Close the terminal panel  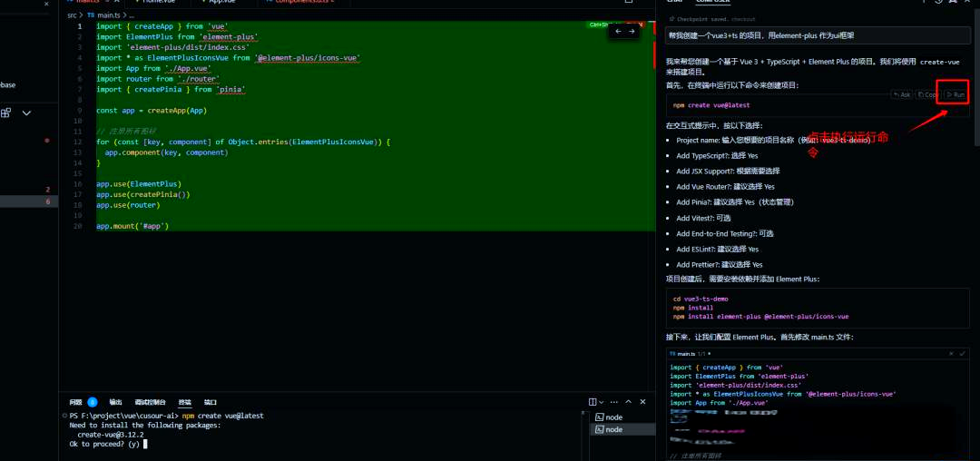(x=643, y=401)
